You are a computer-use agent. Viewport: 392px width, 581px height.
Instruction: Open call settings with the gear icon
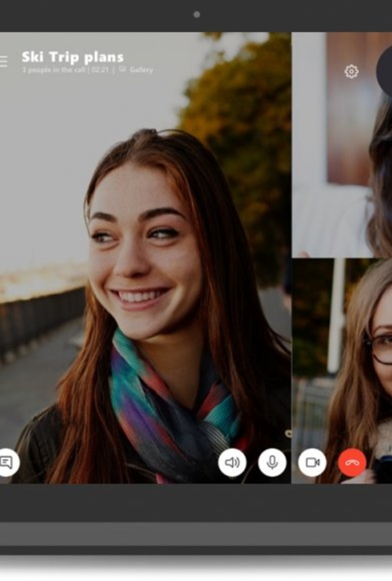click(x=351, y=72)
